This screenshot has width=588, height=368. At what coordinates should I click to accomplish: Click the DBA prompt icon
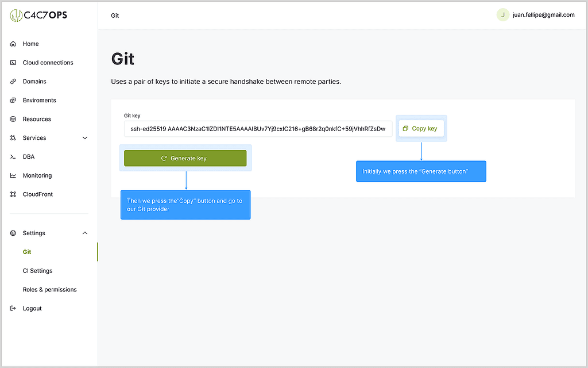(13, 156)
